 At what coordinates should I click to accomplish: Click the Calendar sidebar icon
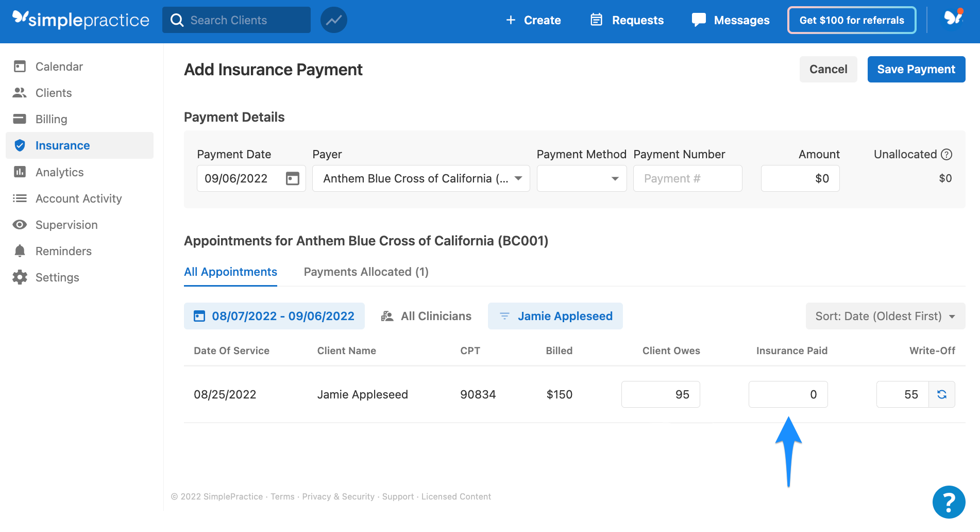(x=20, y=66)
